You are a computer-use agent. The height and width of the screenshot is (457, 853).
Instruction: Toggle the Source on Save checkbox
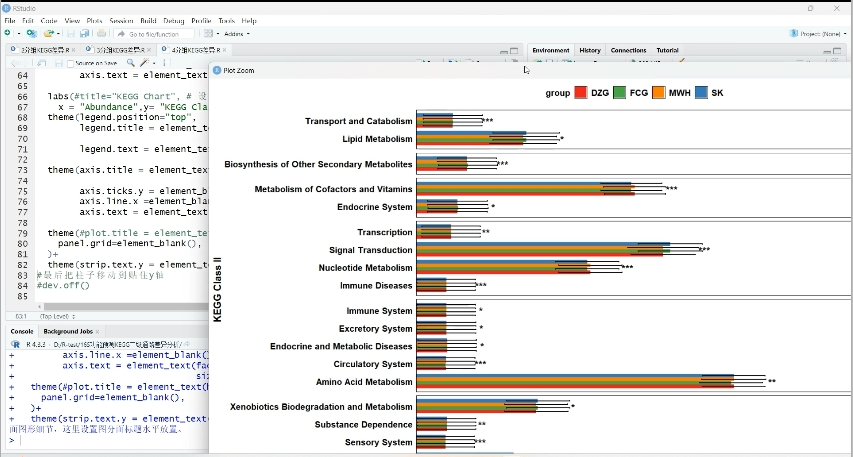tap(70, 64)
